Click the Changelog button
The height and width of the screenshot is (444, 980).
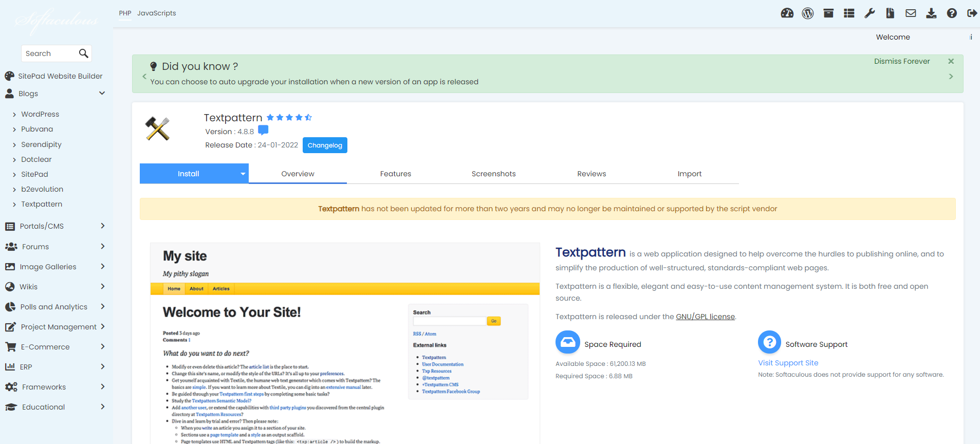point(325,145)
